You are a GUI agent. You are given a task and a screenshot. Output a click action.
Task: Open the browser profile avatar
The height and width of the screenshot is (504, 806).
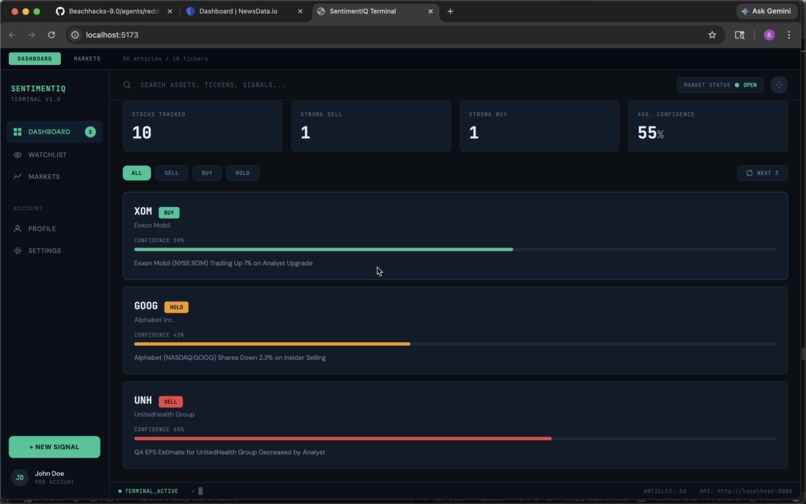point(769,35)
